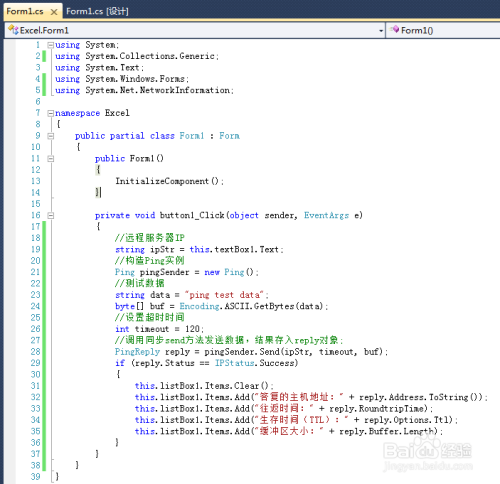
Task: Click the 'Ping pingSender = new Ping();' line
Action: tap(187, 272)
